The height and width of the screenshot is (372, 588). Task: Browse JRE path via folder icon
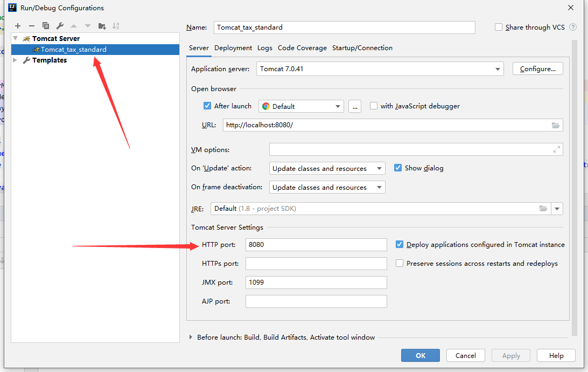coord(543,208)
